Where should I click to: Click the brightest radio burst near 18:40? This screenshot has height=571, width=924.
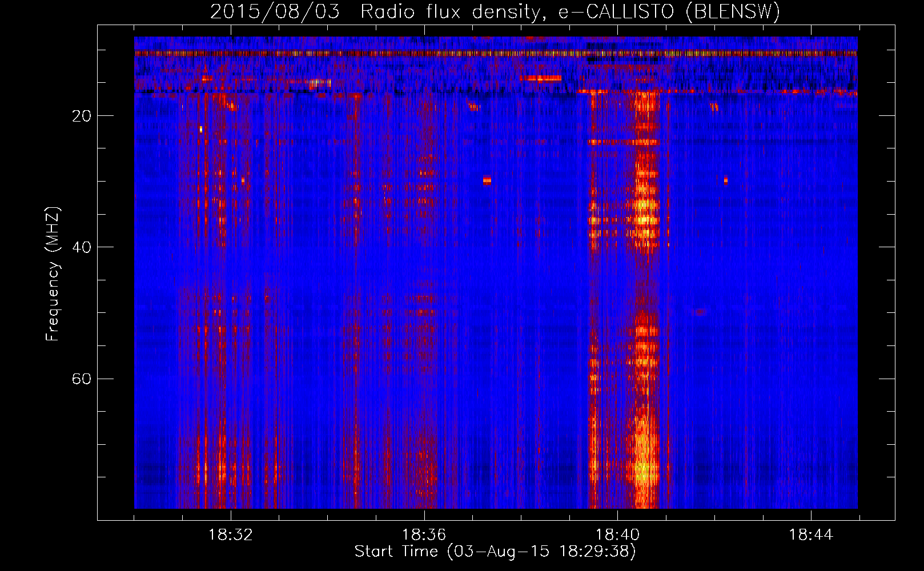click(x=646, y=300)
